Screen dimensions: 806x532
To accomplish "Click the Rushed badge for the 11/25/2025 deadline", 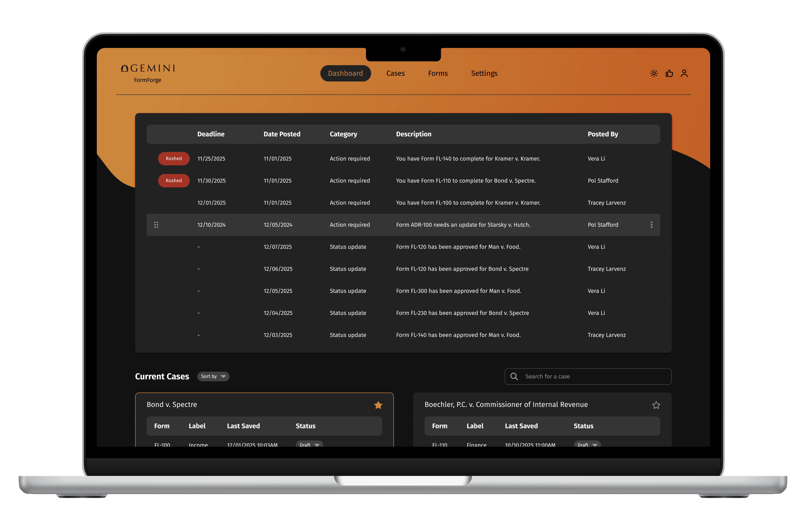I will [x=174, y=158].
